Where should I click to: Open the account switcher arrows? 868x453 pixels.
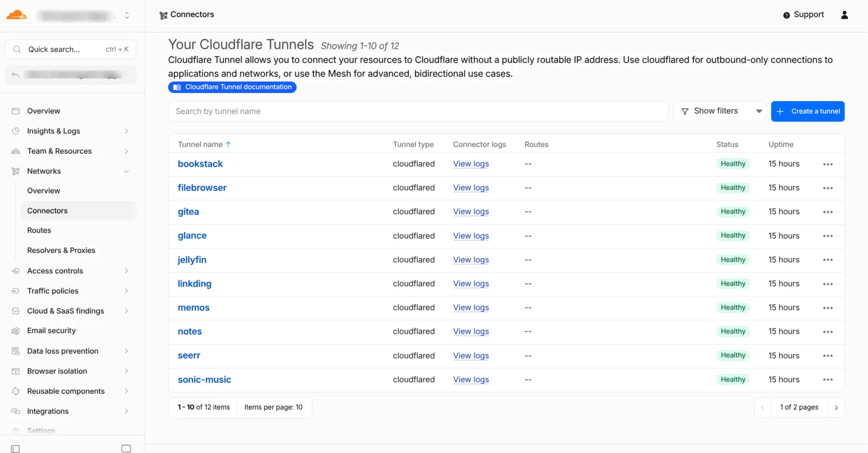coord(127,15)
